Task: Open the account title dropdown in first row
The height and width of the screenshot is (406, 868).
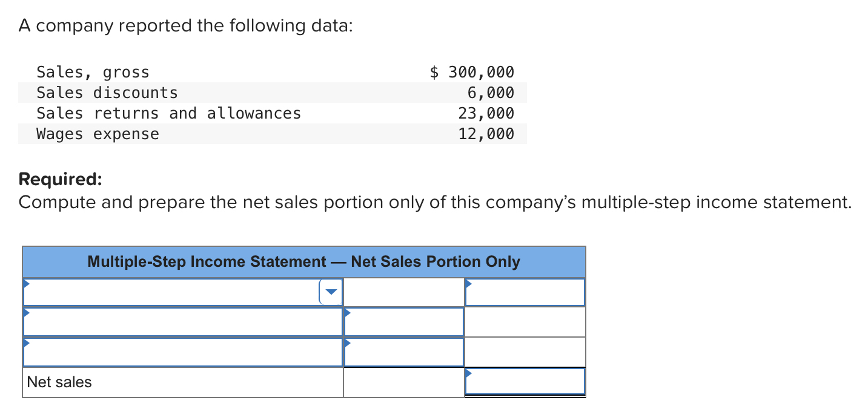Action: 331,291
